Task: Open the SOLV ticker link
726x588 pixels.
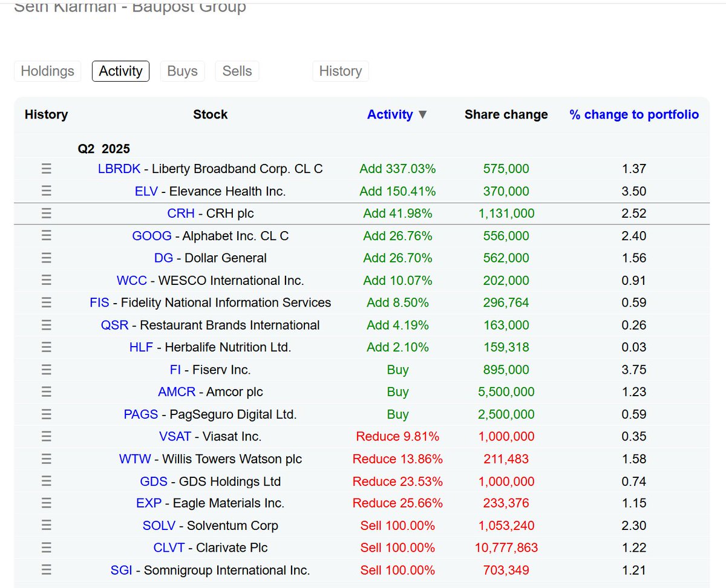Action: [159, 526]
